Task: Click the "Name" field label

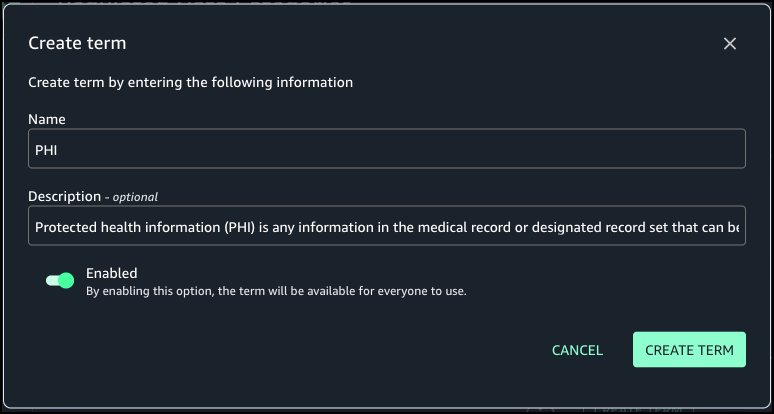Action: pos(46,119)
